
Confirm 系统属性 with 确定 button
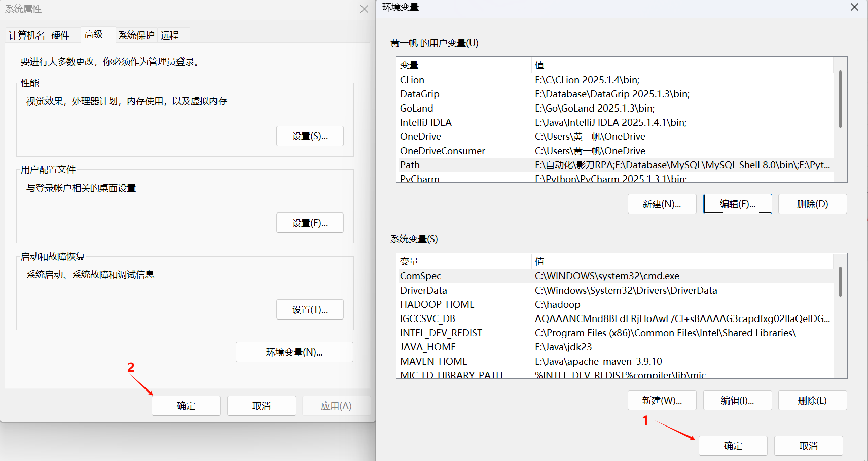[186, 406]
